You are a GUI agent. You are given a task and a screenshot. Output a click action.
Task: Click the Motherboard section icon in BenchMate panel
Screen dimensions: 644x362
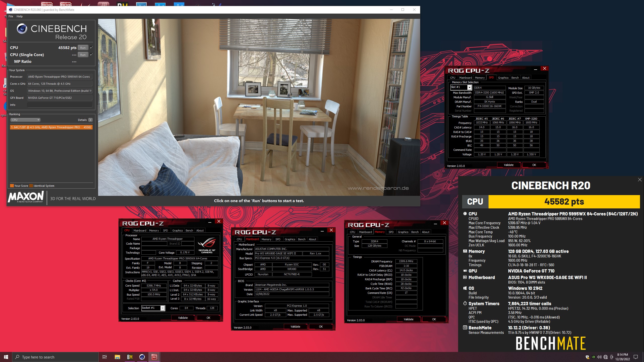(465, 277)
